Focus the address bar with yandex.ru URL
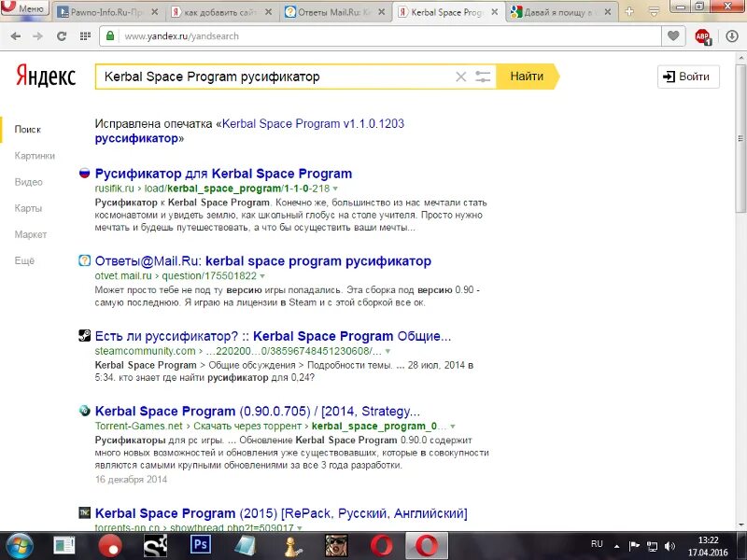747x560 pixels. 380,36
